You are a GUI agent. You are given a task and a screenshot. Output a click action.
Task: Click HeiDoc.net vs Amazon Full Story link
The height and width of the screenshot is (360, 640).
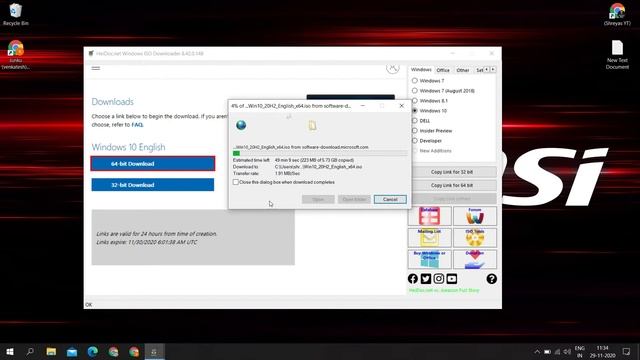[x=444, y=291]
